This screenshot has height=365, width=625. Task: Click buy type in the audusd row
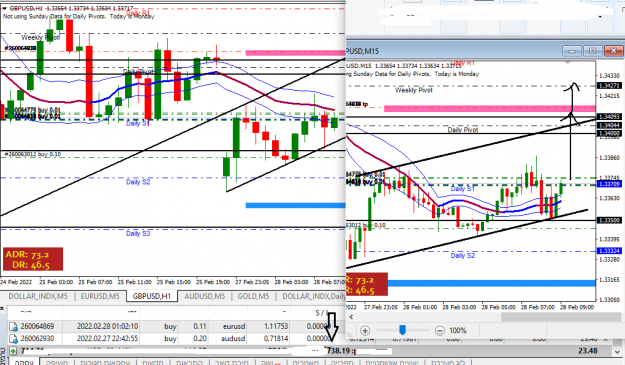pos(170,339)
